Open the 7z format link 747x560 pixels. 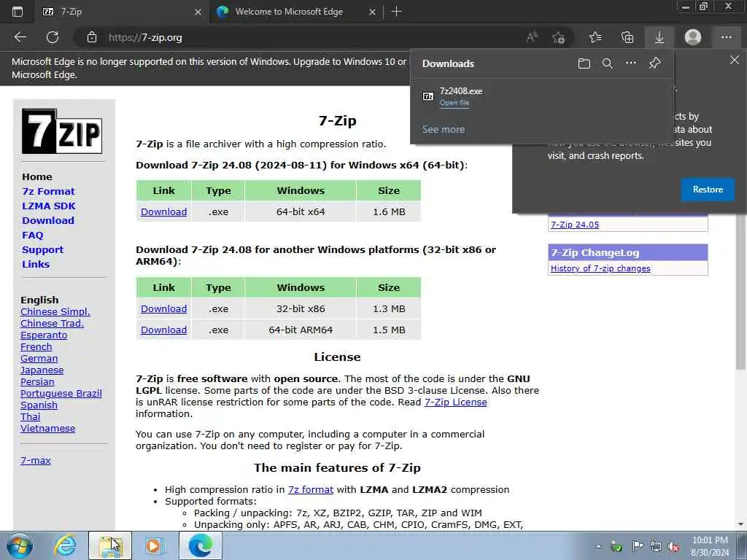[311, 489]
